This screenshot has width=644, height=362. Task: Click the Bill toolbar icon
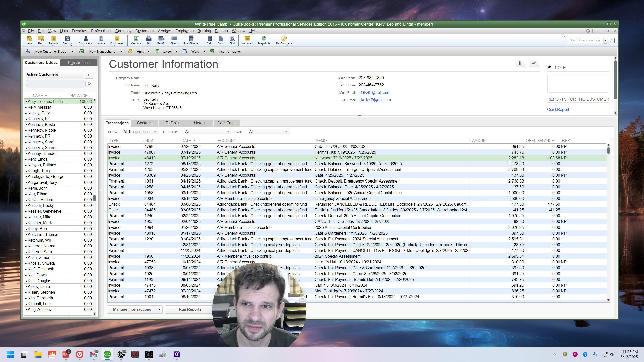(x=149, y=40)
